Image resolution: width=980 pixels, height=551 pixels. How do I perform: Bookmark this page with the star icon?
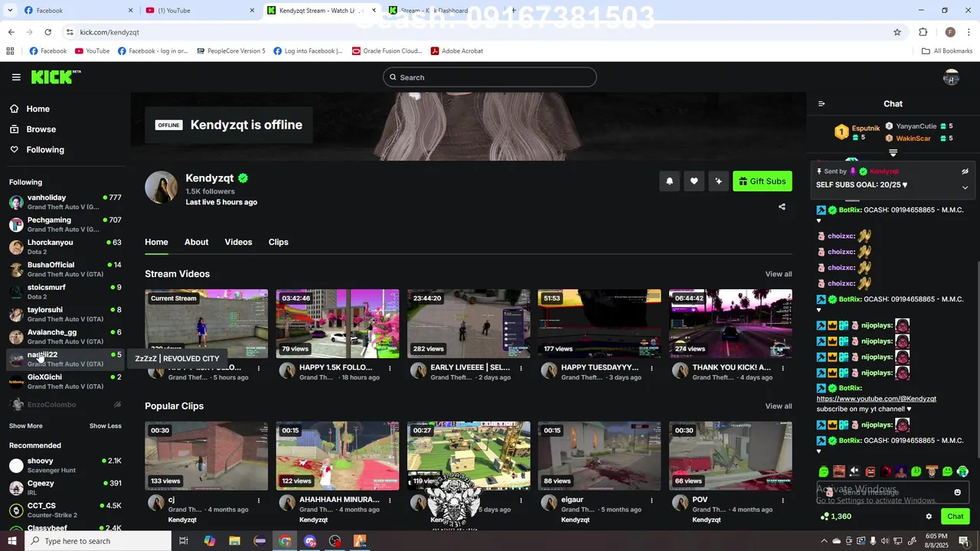point(897,32)
